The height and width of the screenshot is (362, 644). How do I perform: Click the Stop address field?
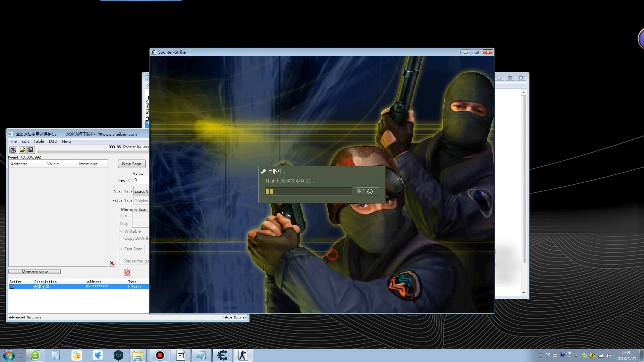pos(141,224)
